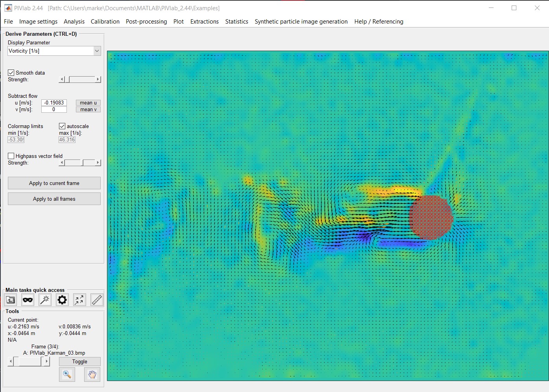Open the Extractions menu

(204, 22)
